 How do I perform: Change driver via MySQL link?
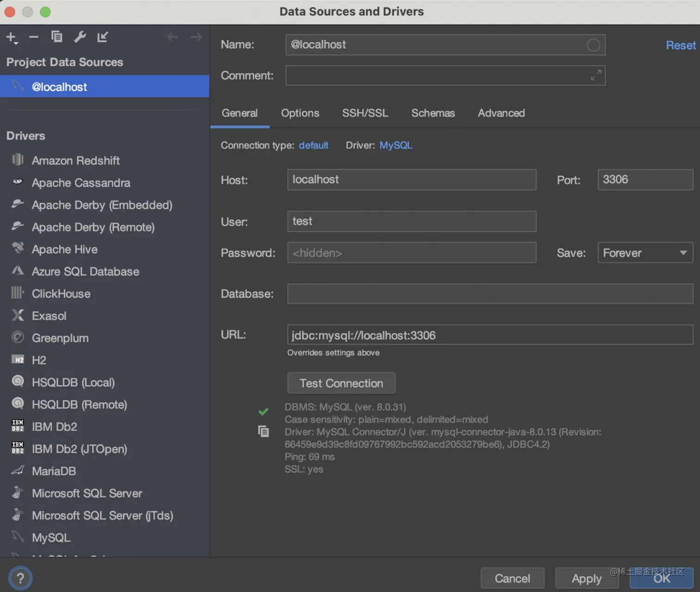(396, 145)
